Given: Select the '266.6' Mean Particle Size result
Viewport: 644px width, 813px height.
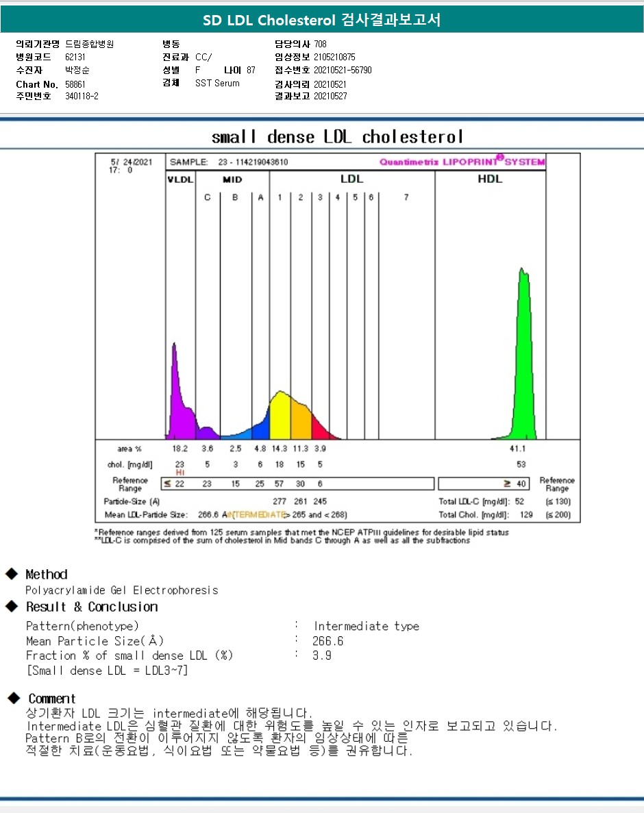Looking at the screenshot, I should pos(327,641).
